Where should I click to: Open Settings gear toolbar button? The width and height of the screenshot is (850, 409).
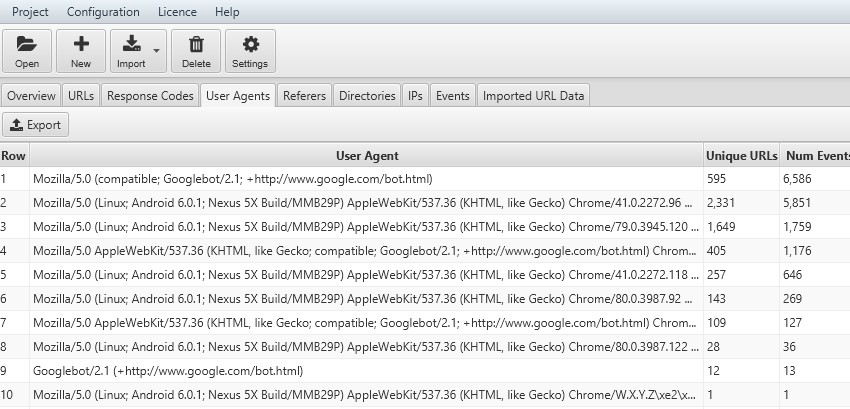click(250, 51)
